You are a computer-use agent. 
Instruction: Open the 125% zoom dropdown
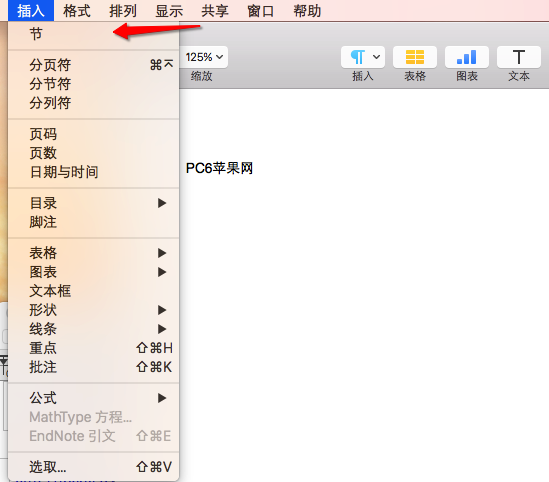coord(204,57)
